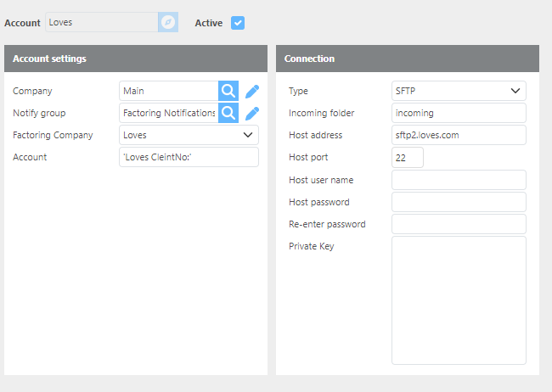Viewport: 552px width, 392px height.
Task: Edit the Notify group using the pencil icon
Action: 252,113
